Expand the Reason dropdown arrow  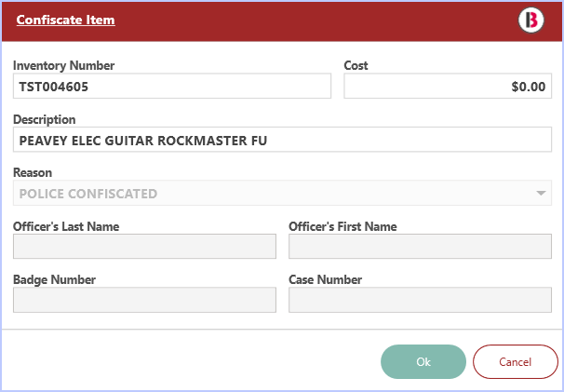[541, 194]
